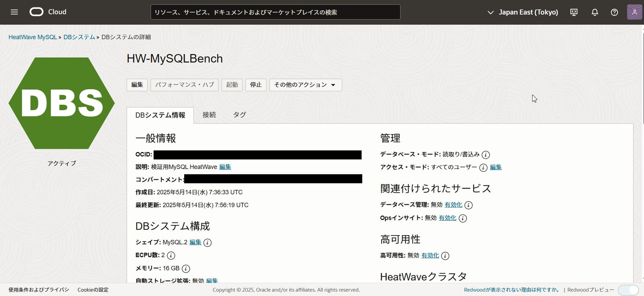Enable Opsインサイト via 有効化 link
The height and width of the screenshot is (296, 644).
tap(447, 218)
